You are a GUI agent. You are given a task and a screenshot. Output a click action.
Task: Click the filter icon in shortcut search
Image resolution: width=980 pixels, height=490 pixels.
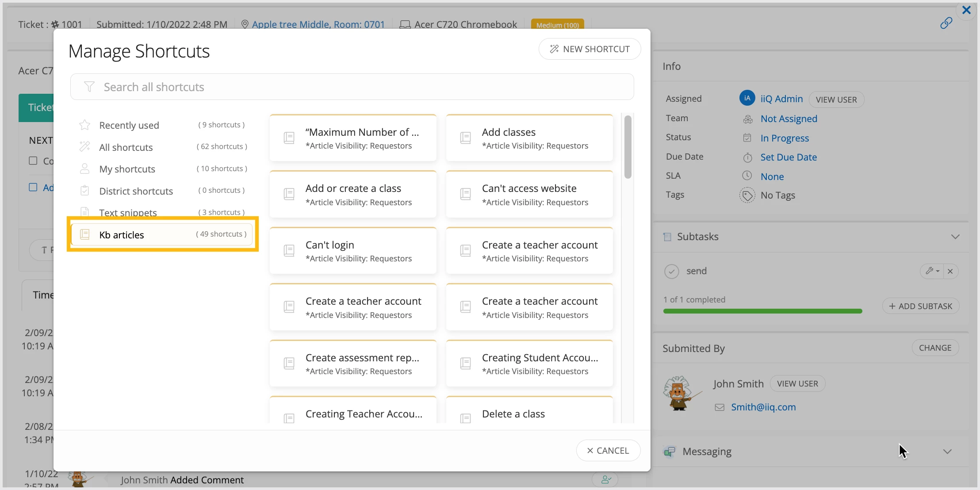point(89,87)
